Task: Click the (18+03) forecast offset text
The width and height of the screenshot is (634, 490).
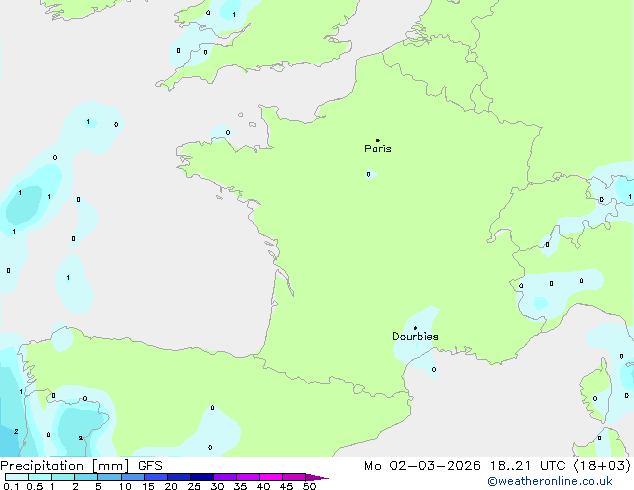Action: tap(602, 465)
